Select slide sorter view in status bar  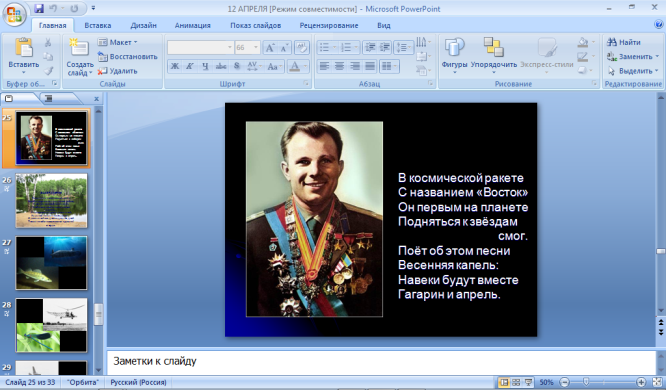tap(516, 382)
